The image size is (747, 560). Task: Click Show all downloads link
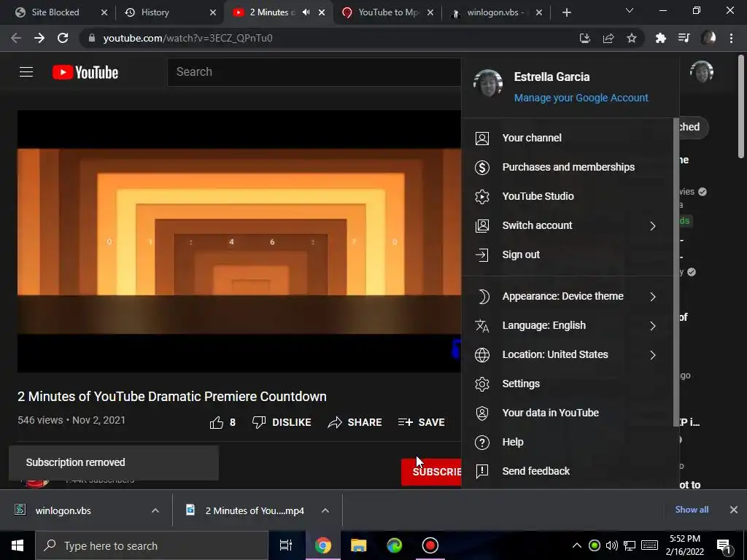(x=692, y=510)
